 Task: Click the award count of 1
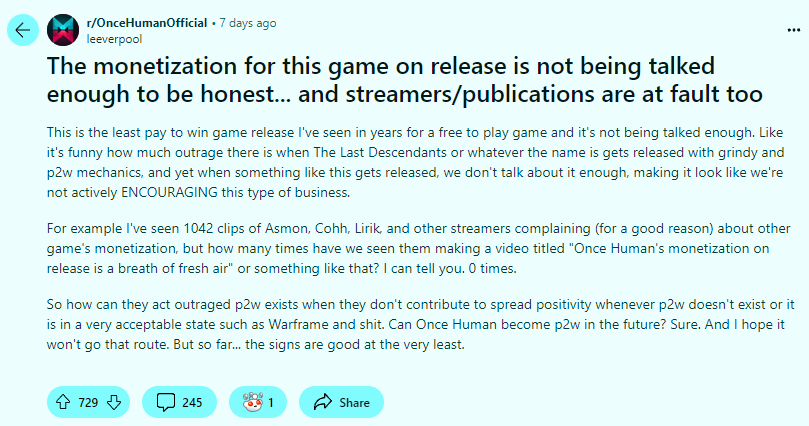(x=270, y=403)
